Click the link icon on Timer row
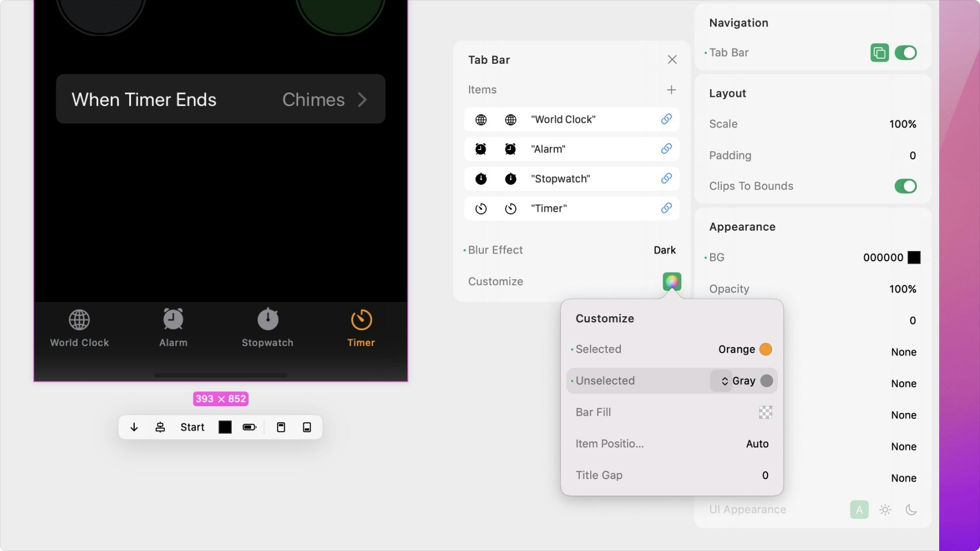This screenshot has height=551, width=980. pyautogui.click(x=666, y=208)
